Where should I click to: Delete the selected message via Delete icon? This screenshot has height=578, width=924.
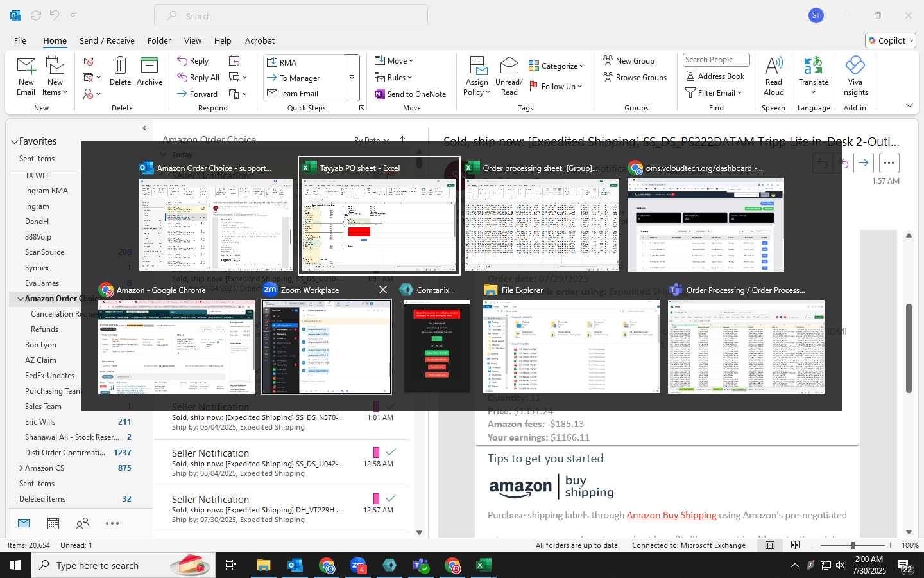coord(120,71)
